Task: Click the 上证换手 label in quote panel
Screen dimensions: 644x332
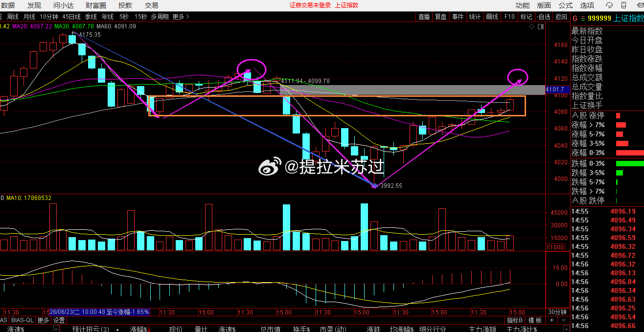Action: click(587, 105)
